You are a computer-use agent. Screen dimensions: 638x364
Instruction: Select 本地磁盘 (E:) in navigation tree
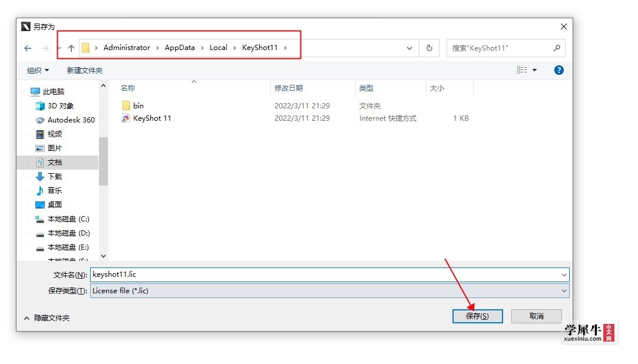[x=68, y=248]
